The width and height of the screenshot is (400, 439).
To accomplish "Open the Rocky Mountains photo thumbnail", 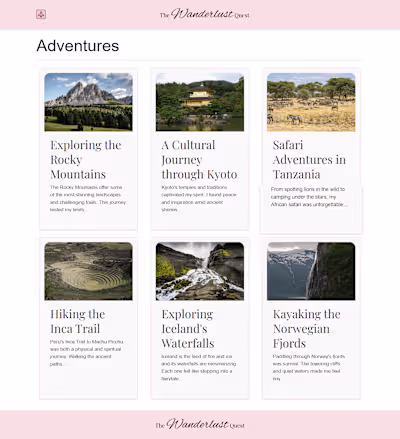I will coord(89,102).
